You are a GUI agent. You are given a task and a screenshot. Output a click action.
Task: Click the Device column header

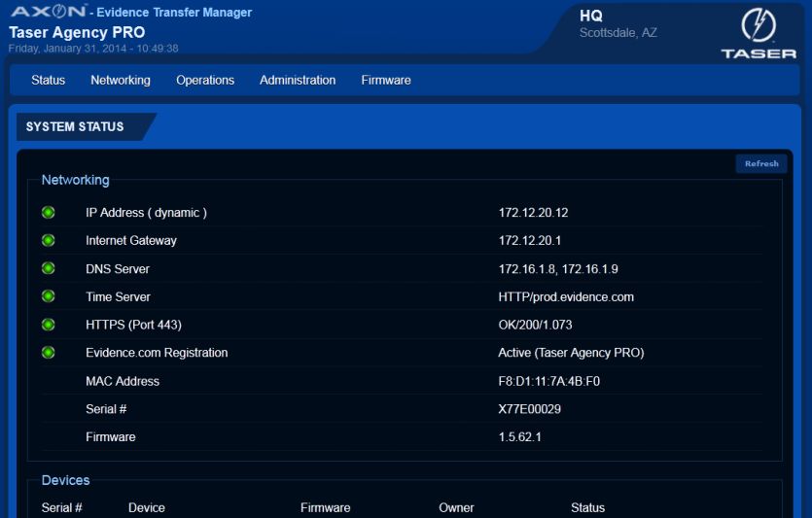pos(147,507)
